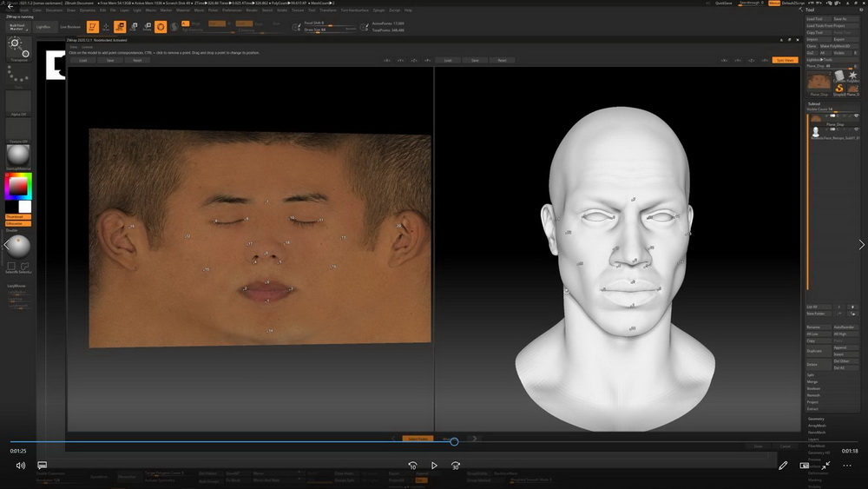Play the paused video

click(x=434, y=466)
